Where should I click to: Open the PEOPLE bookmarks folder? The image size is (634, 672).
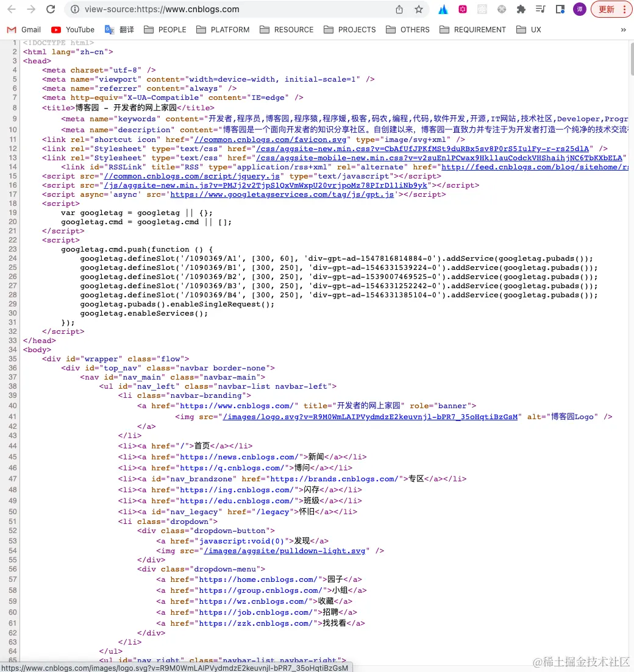coord(165,30)
